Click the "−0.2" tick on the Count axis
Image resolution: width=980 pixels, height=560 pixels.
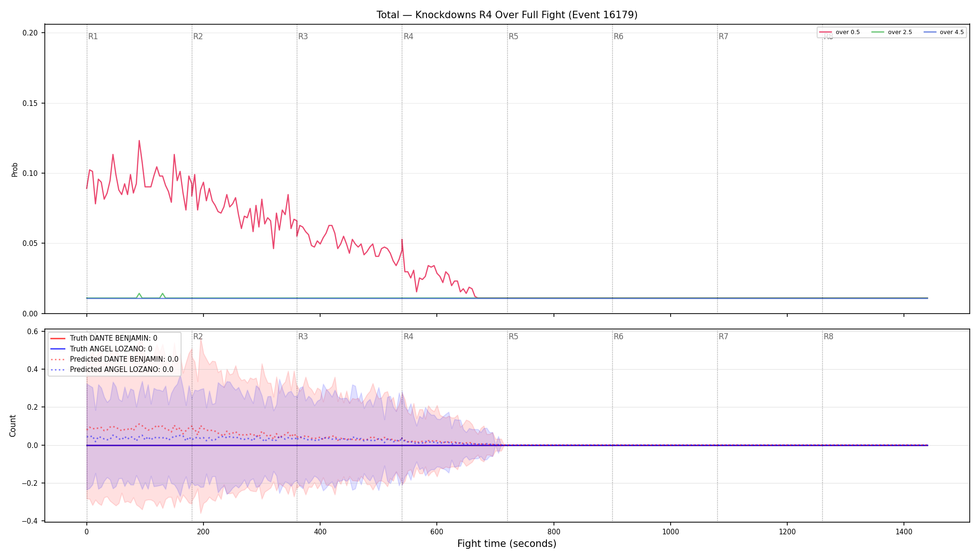pos(30,483)
